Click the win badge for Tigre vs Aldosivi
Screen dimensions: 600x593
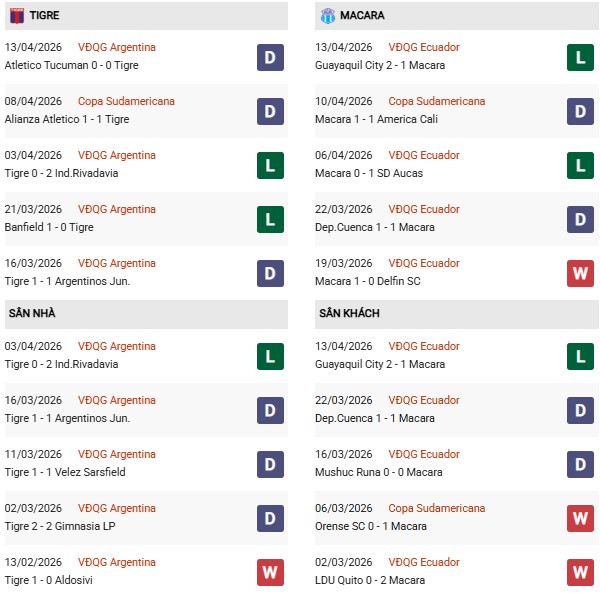tap(270, 572)
